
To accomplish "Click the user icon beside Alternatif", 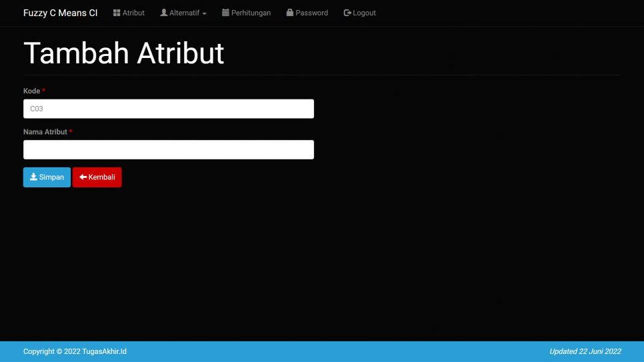I will coord(164,13).
